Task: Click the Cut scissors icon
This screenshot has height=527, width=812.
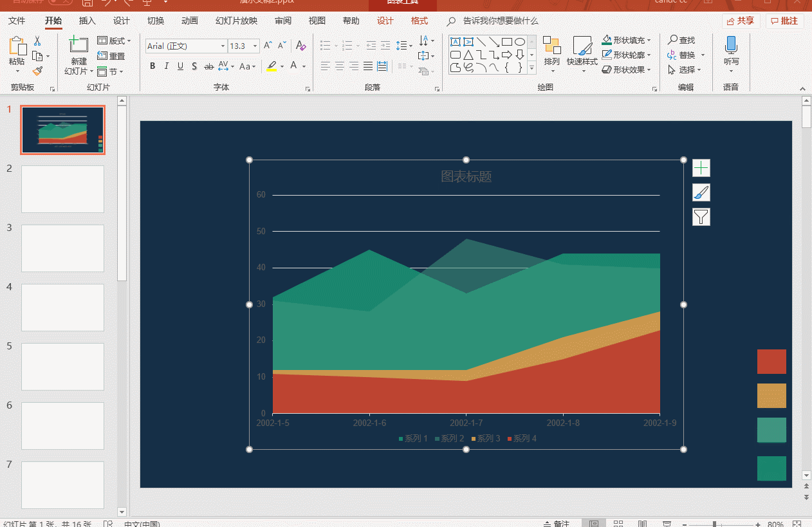Action: click(x=37, y=41)
